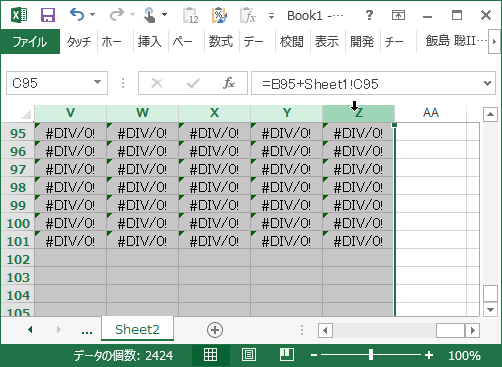This screenshot has height=367, width=502.
Task: Select row 103 header
Action: pos(18,277)
